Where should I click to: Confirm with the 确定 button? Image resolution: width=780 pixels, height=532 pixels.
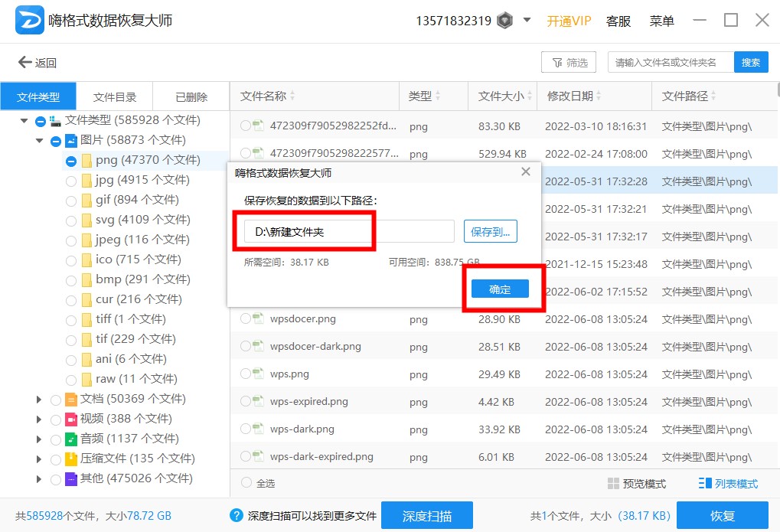click(500, 289)
